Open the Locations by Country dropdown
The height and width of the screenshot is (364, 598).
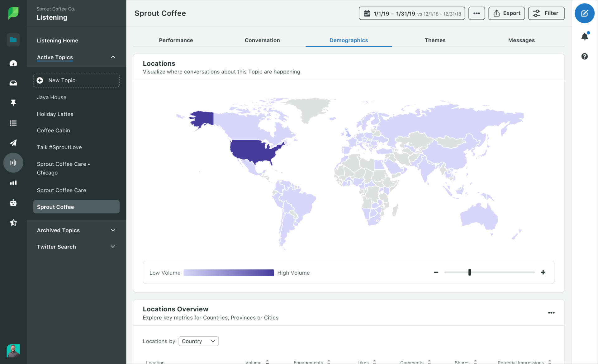click(x=198, y=341)
